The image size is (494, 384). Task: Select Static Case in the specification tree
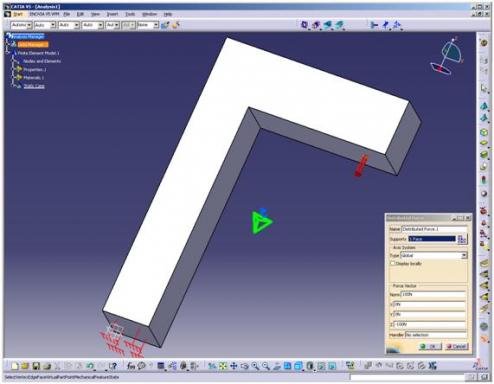coord(34,86)
